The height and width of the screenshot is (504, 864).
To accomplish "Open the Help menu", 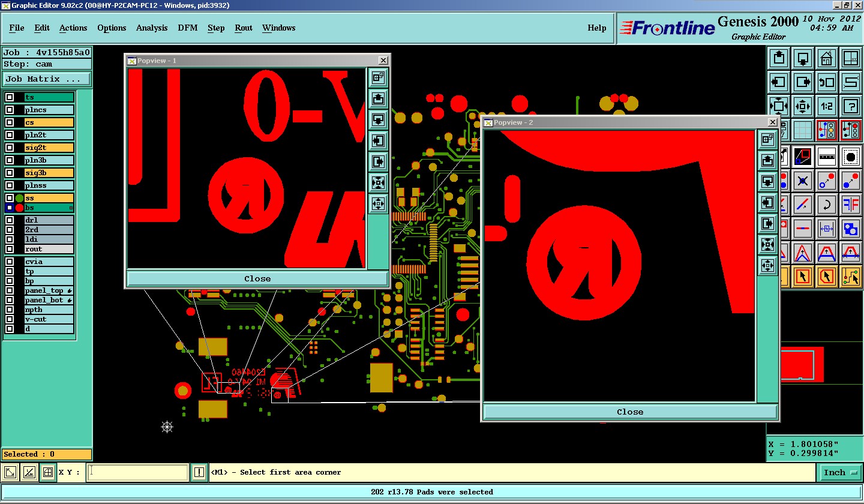I will (x=597, y=28).
